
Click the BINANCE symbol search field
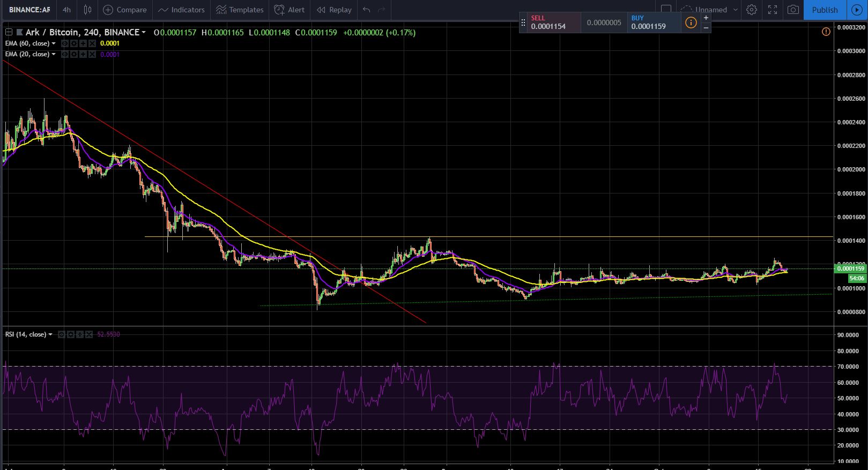coord(29,10)
